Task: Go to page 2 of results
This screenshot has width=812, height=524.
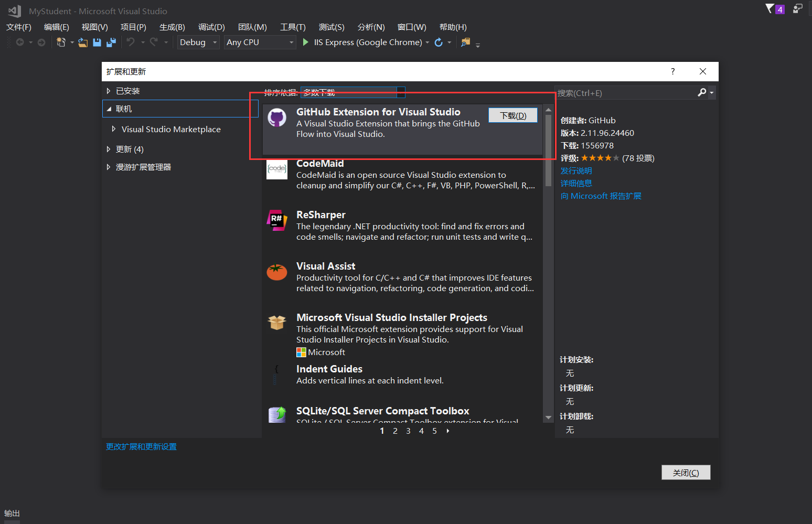Action: 395,431
